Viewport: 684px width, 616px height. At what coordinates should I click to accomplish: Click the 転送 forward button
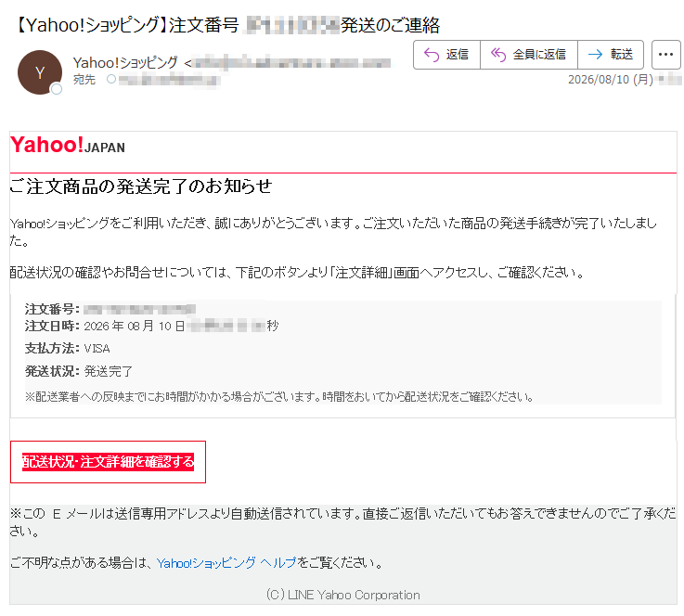coord(611,55)
